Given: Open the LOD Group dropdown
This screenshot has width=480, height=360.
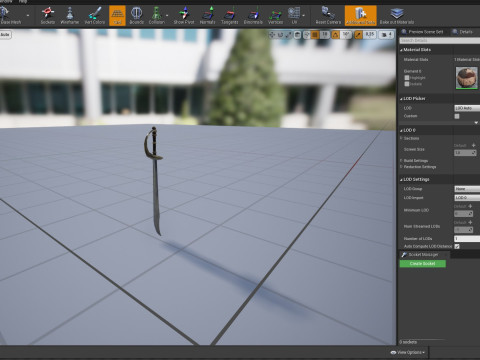Looking at the screenshot, I should coord(467,189).
